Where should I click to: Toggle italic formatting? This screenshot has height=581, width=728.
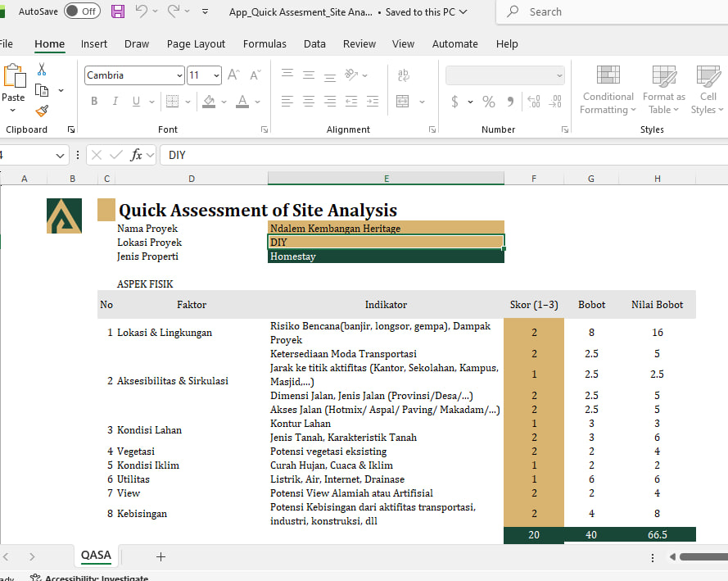tap(115, 102)
